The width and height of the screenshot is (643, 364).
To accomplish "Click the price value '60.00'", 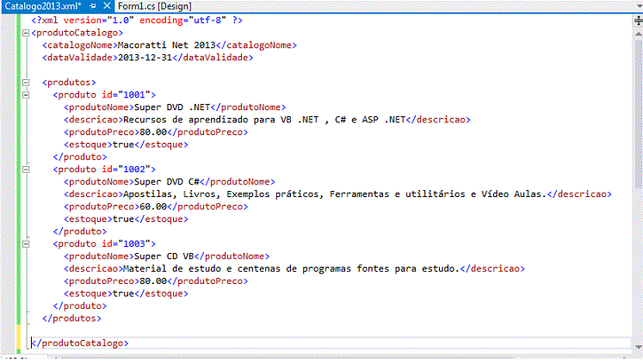I will 153,207.
